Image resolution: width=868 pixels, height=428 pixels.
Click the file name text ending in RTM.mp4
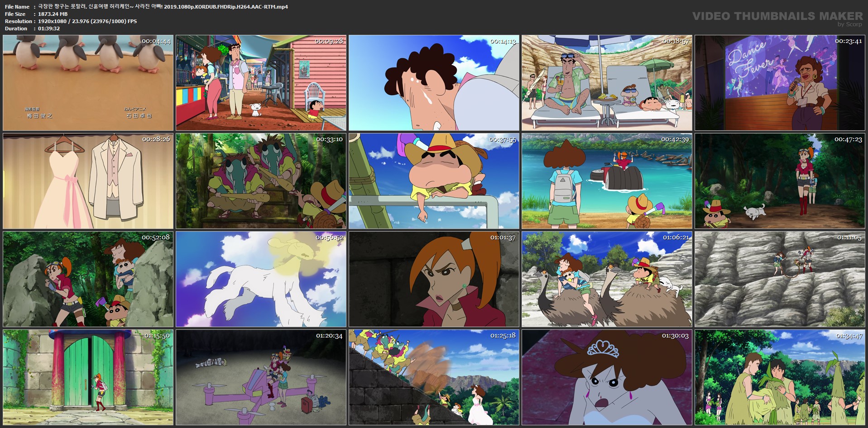[x=163, y=7]
